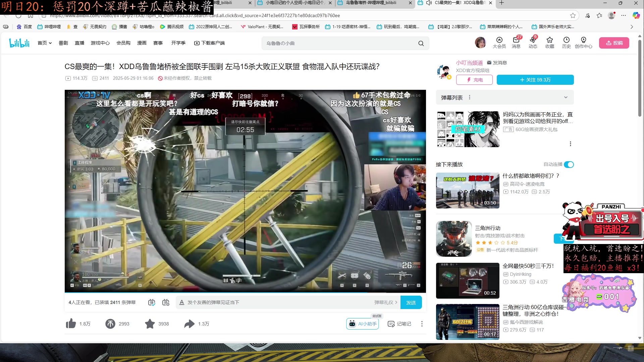
Task: Open 什么桥都敢堵啊你们 video thumbnail
Action: point(468,190)
